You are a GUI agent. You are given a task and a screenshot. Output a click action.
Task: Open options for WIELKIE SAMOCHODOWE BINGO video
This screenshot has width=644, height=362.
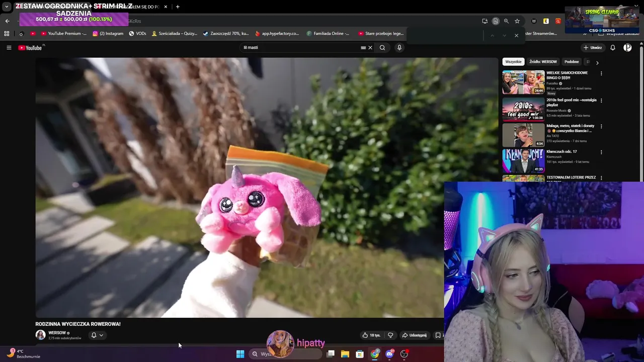pyautogui.click(x=601, y=73)
